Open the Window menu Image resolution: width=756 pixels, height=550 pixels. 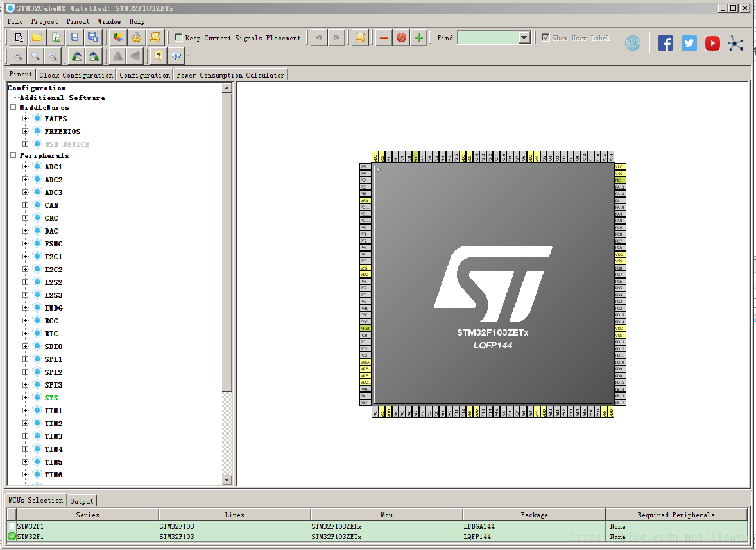coord(110,21)
